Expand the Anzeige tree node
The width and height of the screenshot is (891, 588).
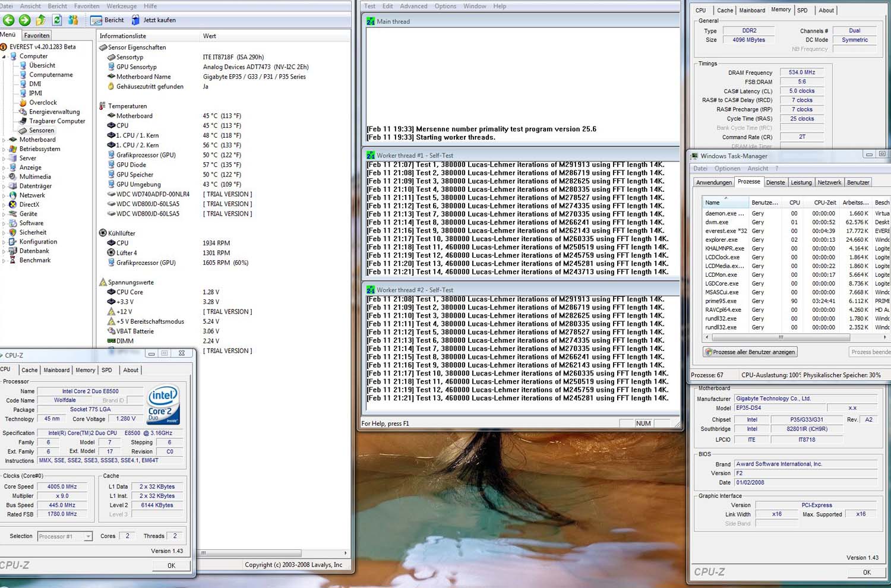click(x=4, y=168)
